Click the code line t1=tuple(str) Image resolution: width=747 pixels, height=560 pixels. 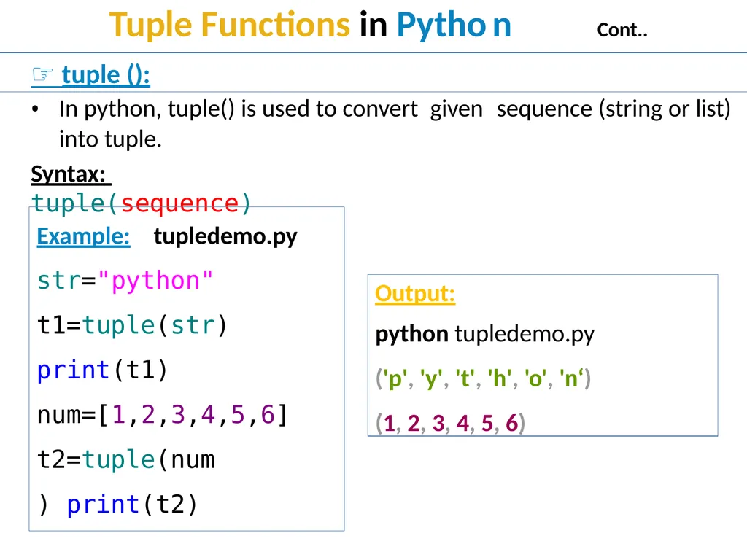pos(133,325)
